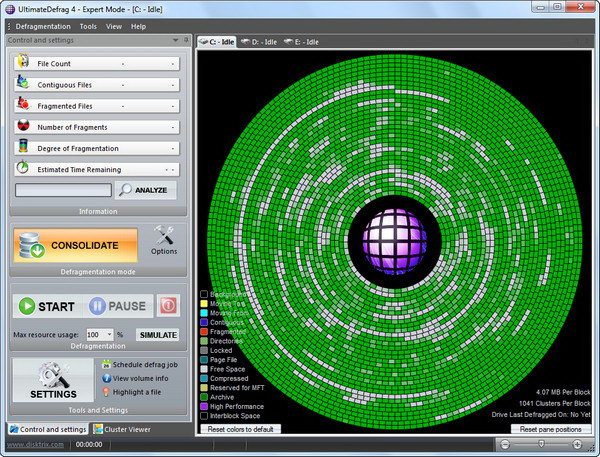Open the Defragmentation menu
600x457 pixels.
[x=42, y=26]
